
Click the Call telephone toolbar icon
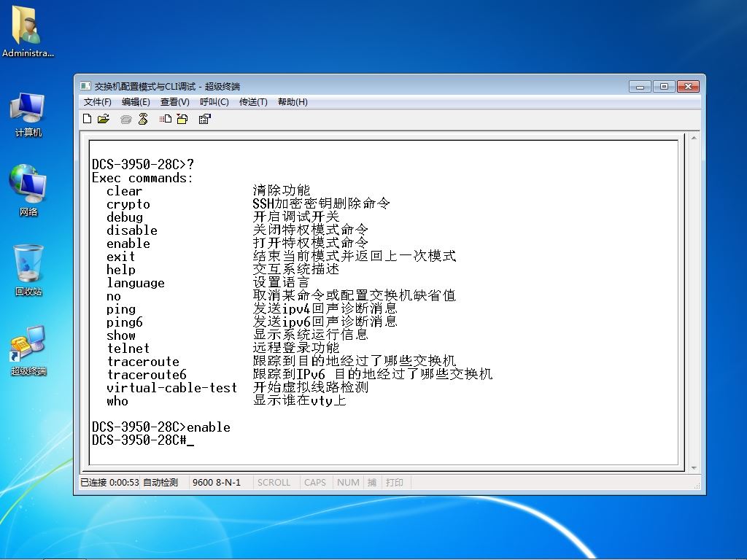tap(125, 119)
